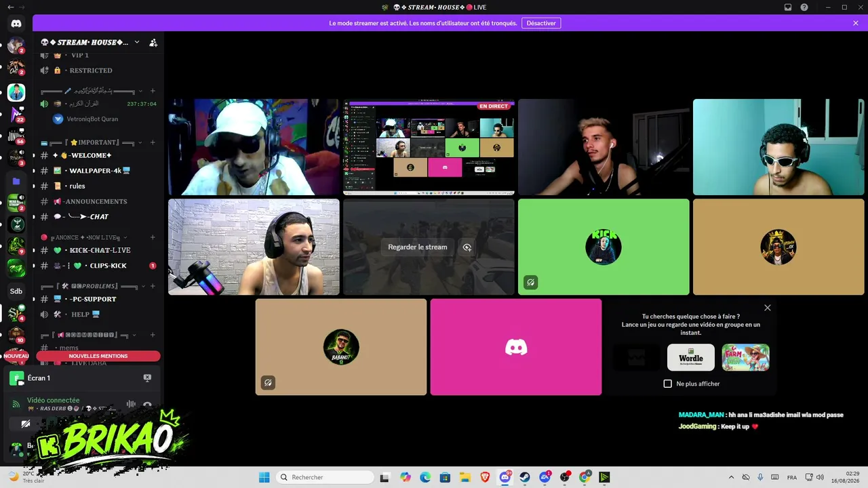
Task: Join the RESTRICTED voice channel
Action: 99,70
